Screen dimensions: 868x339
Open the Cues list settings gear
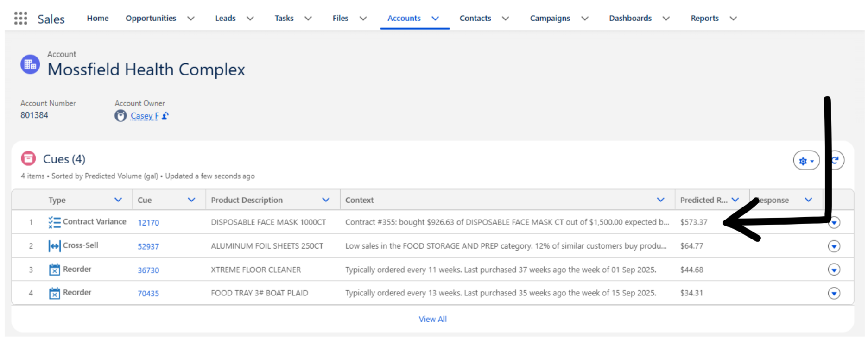point(806,161)
